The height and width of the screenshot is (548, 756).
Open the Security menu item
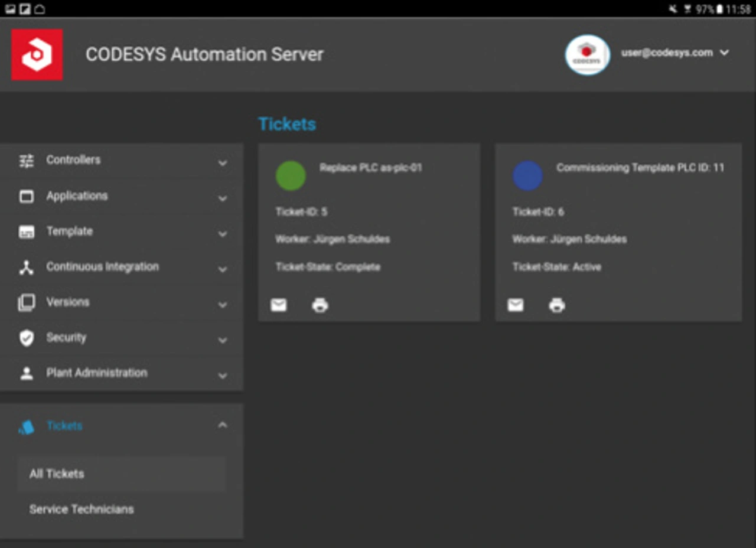(121, 338)
